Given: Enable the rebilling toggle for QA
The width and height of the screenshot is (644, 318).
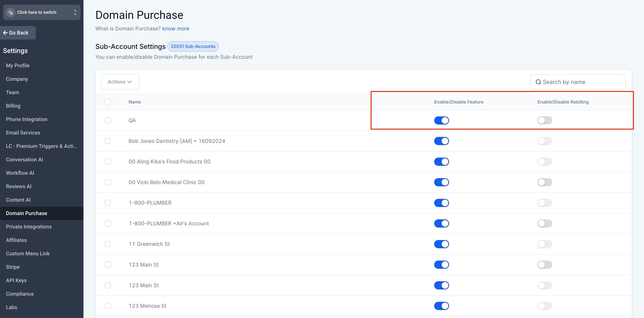Looking at the screenshot, I should click(x=545, y=120).
